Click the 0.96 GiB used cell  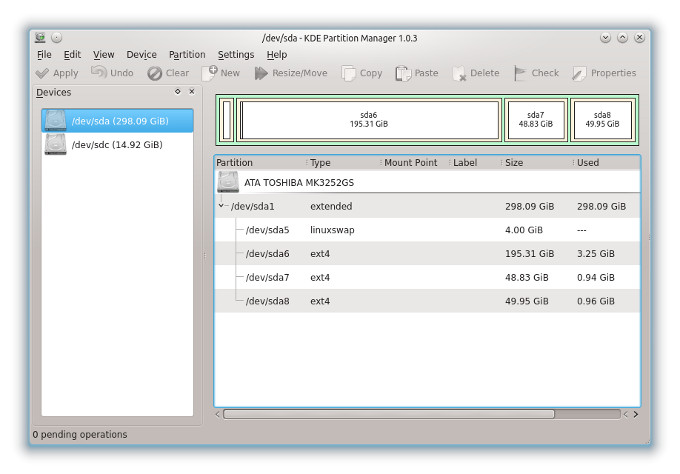595,301
